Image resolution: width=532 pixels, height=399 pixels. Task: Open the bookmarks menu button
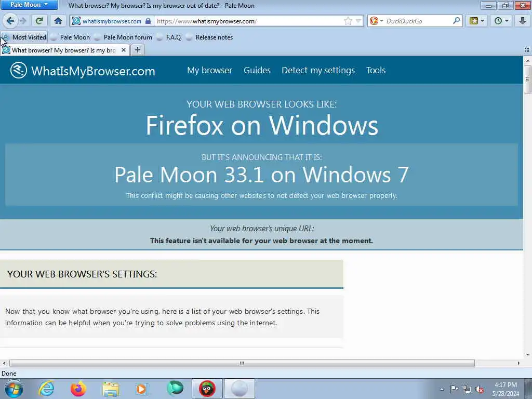477,21
